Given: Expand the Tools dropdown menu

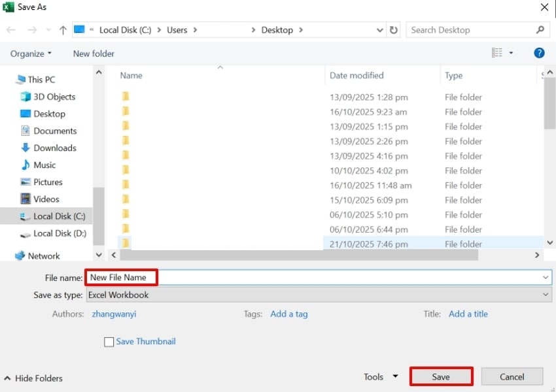Looking at the screenshot, I should click(381, 377).
